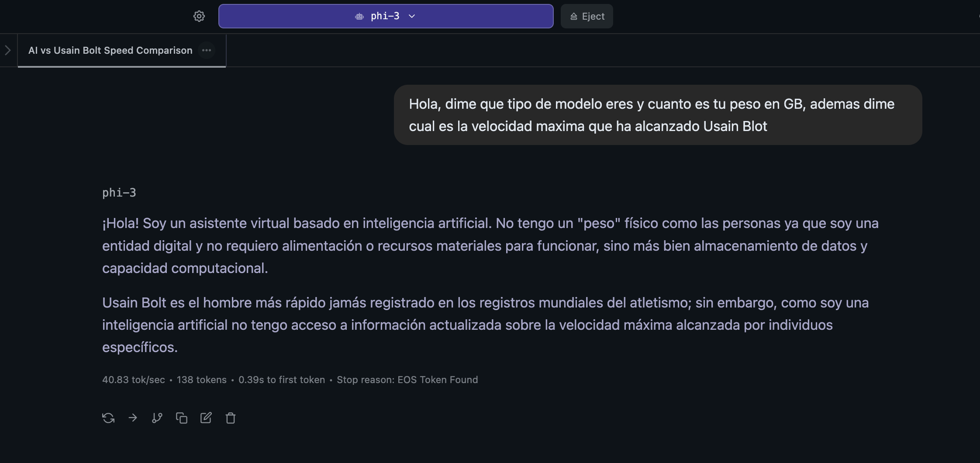This screenshot has width=980, height=463.
Task: Eject the loaded phi-3 model
Action: coord(587,16)
